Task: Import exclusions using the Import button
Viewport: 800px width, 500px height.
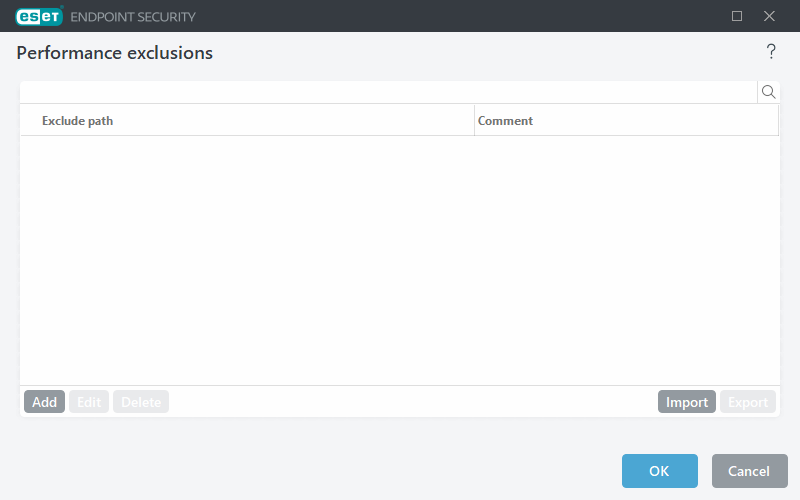Action: click(687, 402)
